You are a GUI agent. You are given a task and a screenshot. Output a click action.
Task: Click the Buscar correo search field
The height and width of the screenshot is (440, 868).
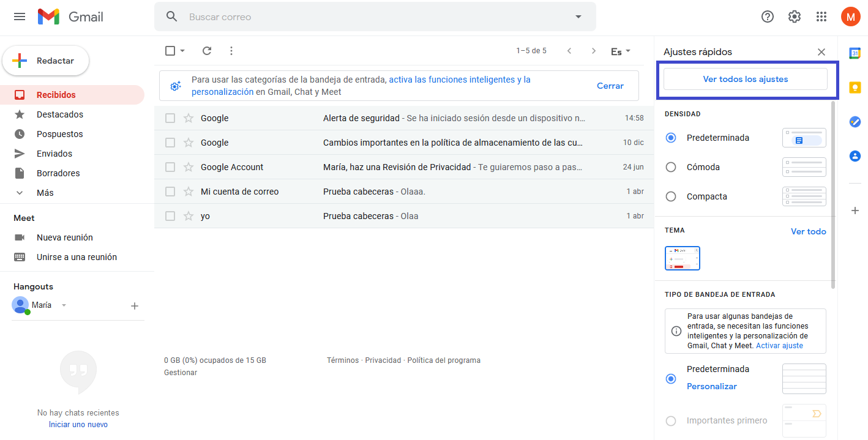coord(367,17)
